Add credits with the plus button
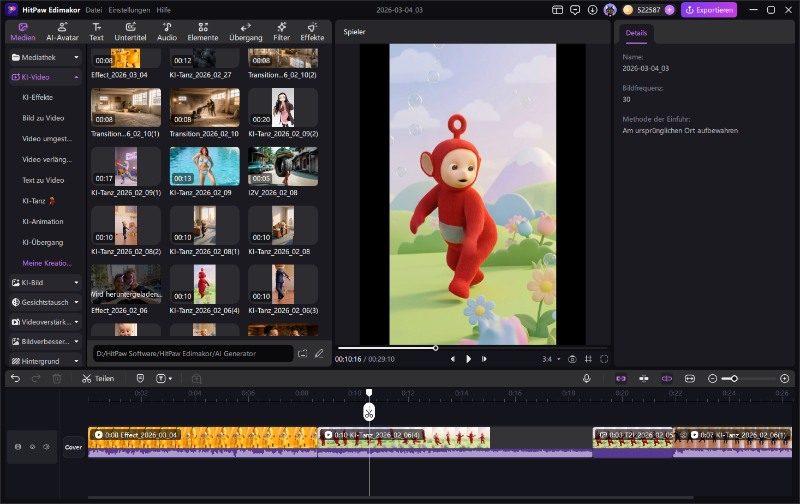The height and width of the screenshot is (504, 800). (670, 10)
